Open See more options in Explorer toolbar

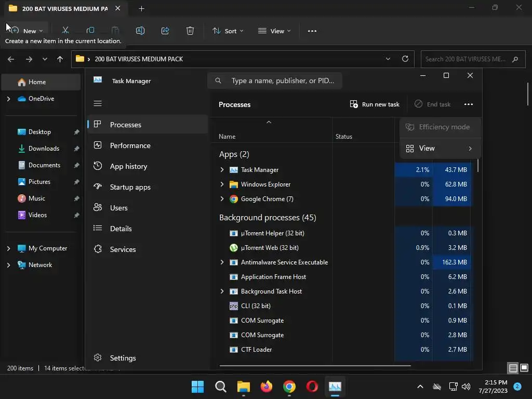(x=312, y=31)
